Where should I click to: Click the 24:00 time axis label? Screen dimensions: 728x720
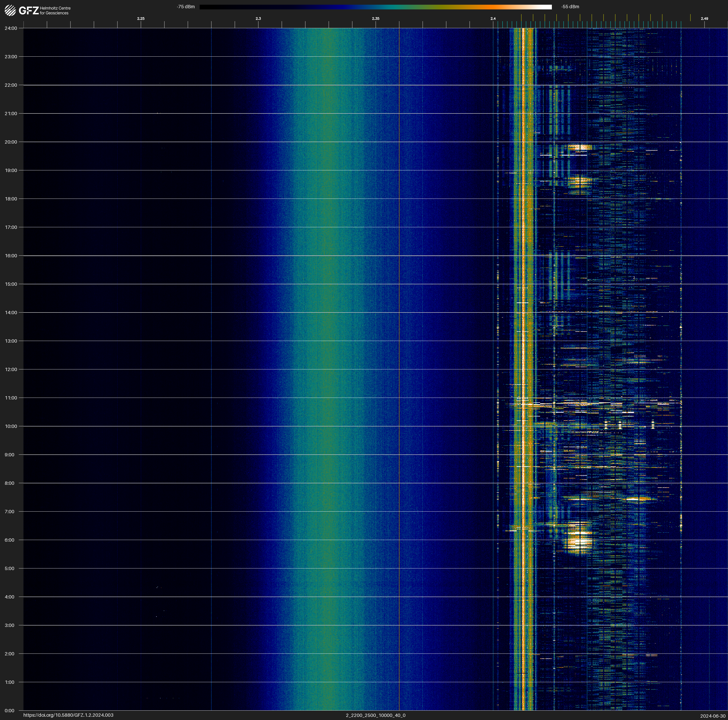pos(11,28)
